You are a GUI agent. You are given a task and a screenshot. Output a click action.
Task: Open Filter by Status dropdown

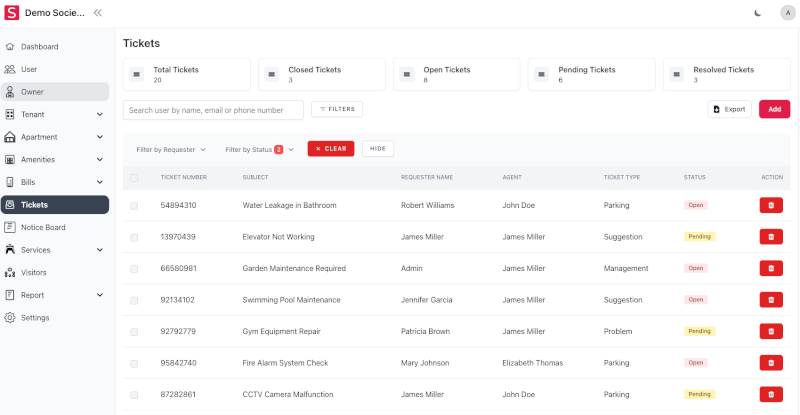tap(259, 150)
